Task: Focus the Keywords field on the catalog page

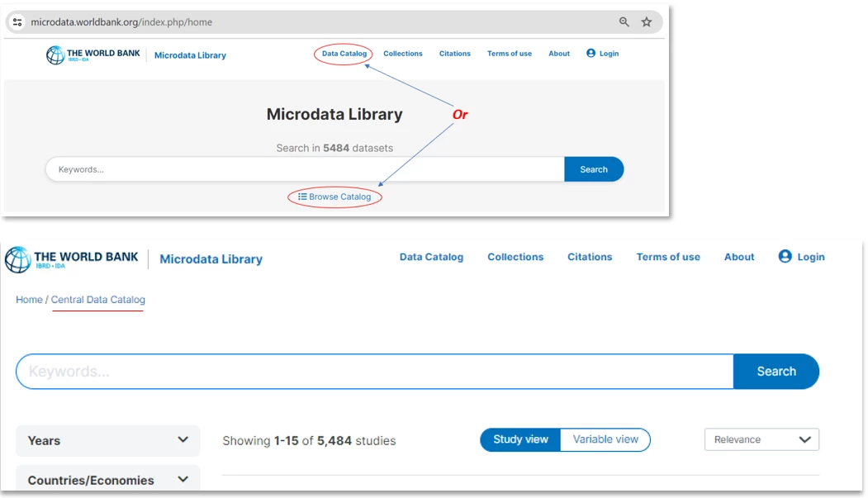Action: pyautogui.click(x=375, y=372)
